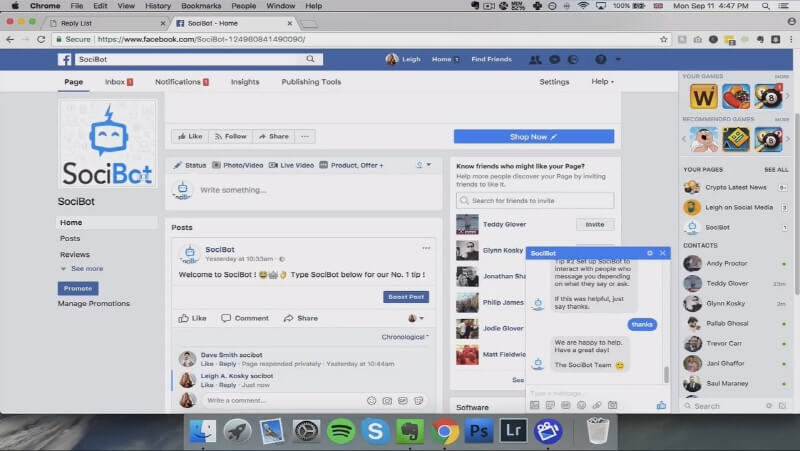Open the Insights tab
The height and width of the screenshot is (451, 800).
coord(245,82)
